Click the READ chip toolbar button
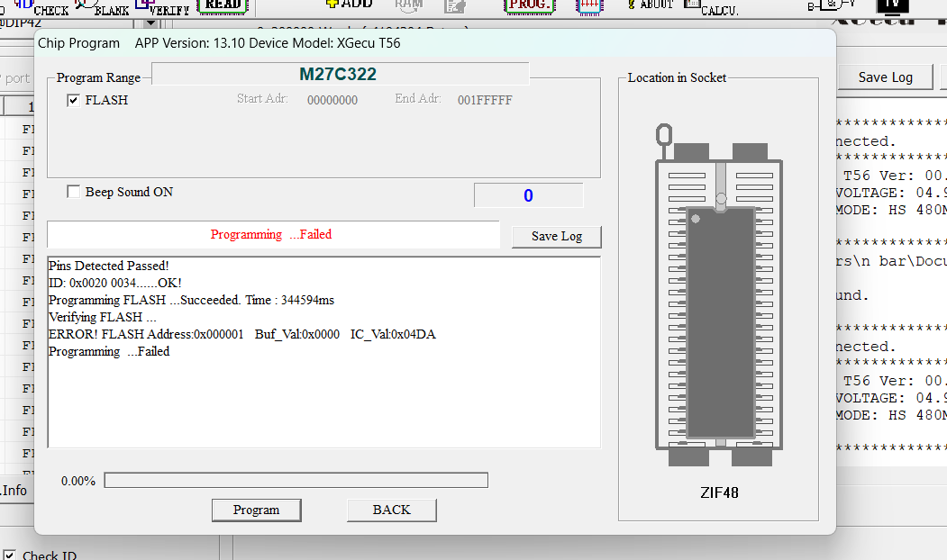Screen dimensions: 947x560 click(x=223, y=6)
